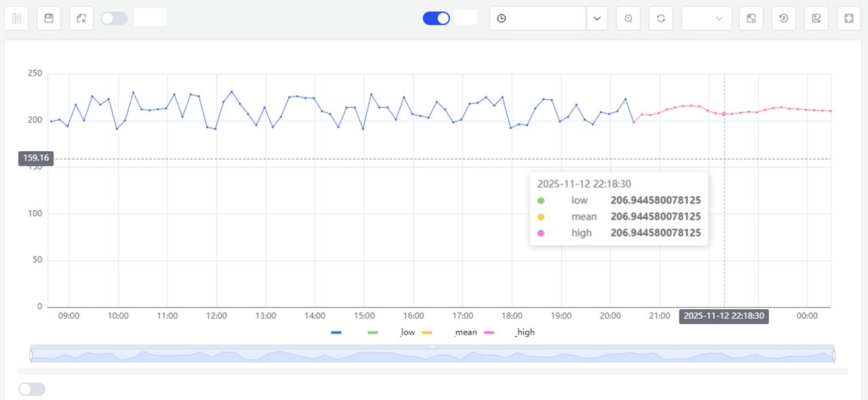Viewport: 868px width, 400px height.
Task: Turn off the blue enabled toggle
Action: 436,18
